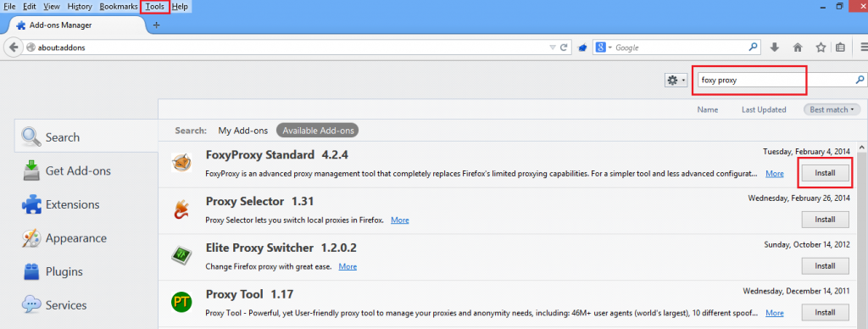Show bookmarks list icon

pos(840,47)
